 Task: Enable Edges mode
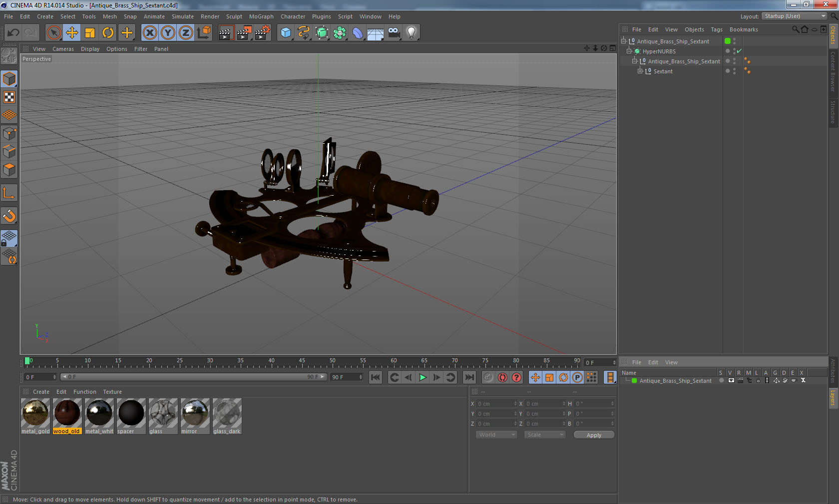(x=9, y=151)
